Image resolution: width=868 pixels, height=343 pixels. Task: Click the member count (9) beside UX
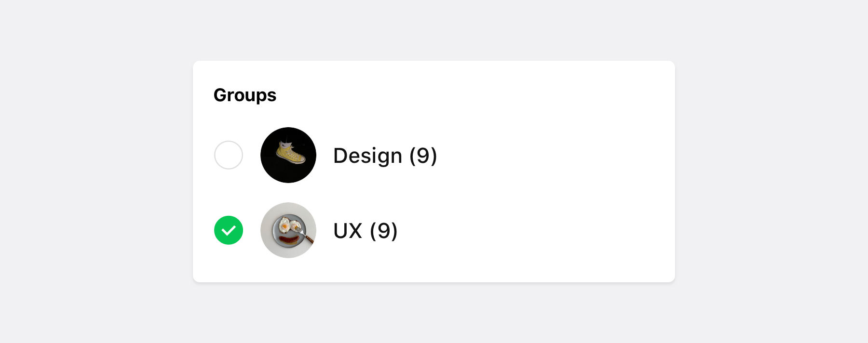383,231
